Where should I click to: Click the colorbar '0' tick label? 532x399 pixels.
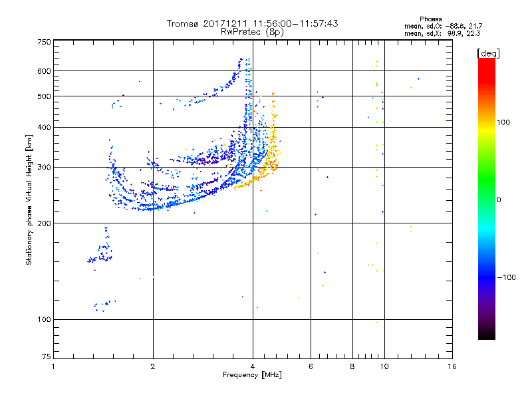[499, 200]
